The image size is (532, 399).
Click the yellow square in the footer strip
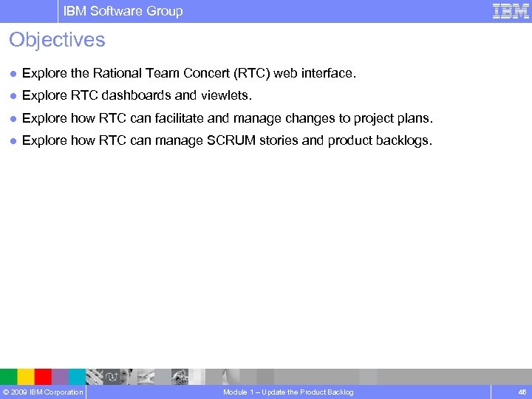click(26, 377)
